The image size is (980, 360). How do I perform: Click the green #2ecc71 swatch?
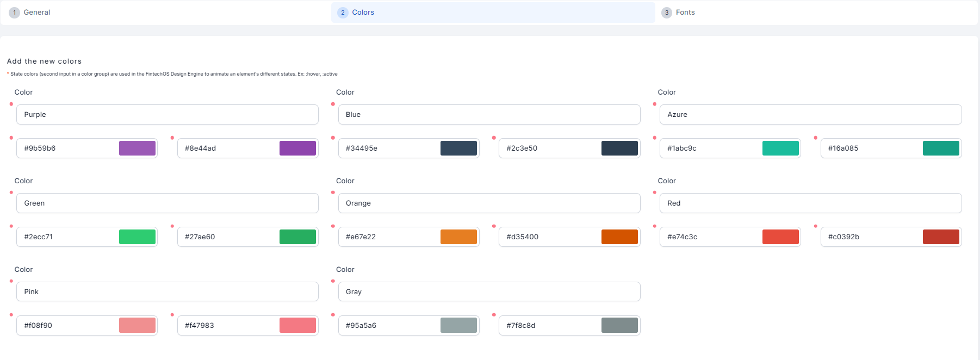137,237
